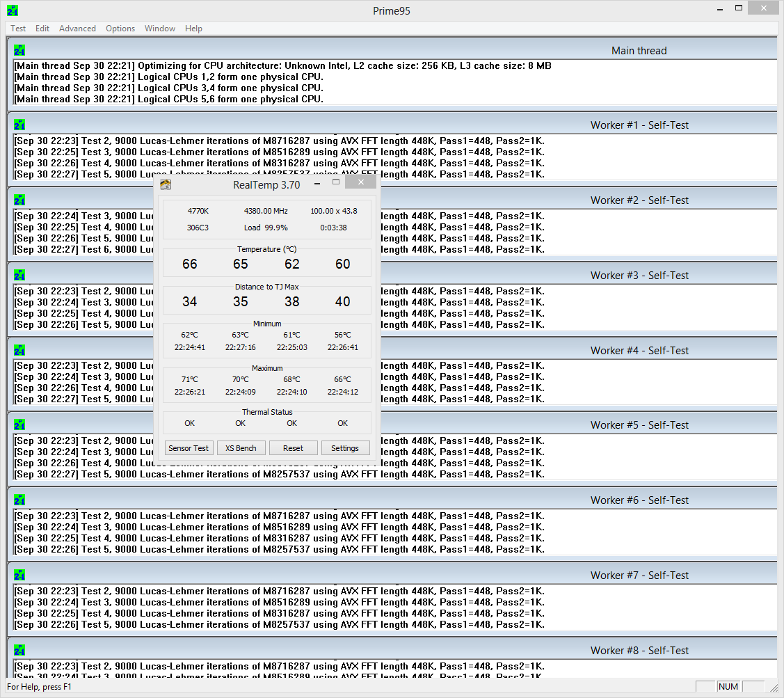The height and width of the screenshot is (698, 784).
Task: Open the Test menu
Action: click(18, 29)
